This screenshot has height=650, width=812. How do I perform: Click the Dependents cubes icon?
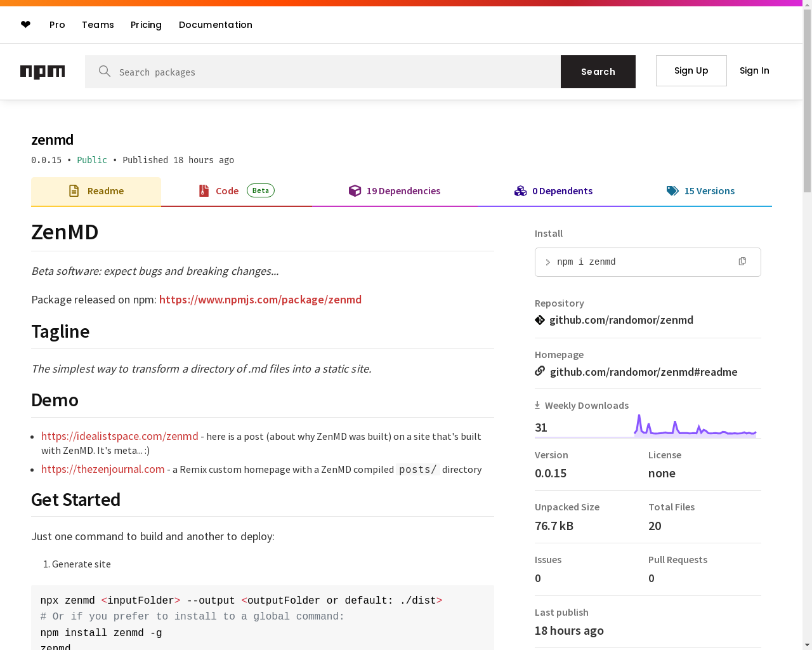(x=521, y=190)
